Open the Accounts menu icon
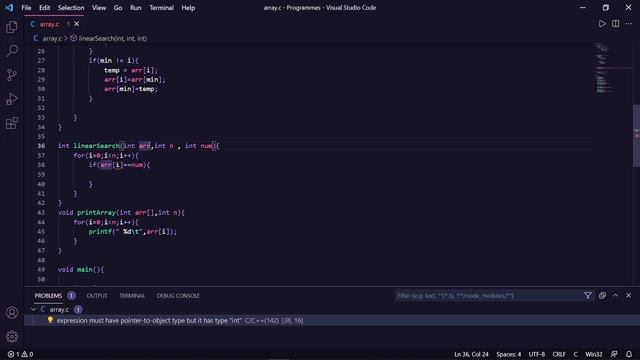The height and width of the screenshot is (360, 640). coord(12,313)
